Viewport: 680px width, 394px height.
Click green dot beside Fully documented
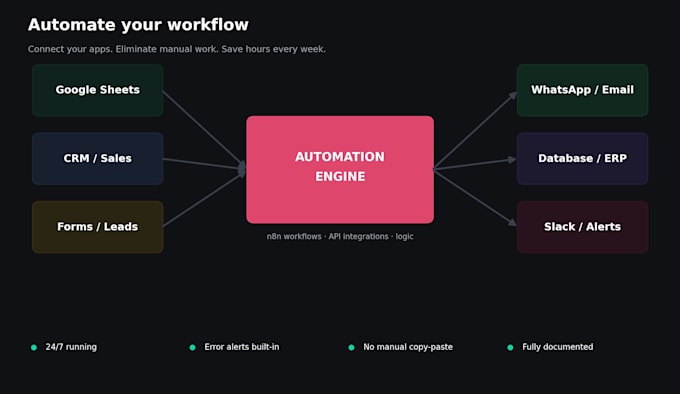510,347
